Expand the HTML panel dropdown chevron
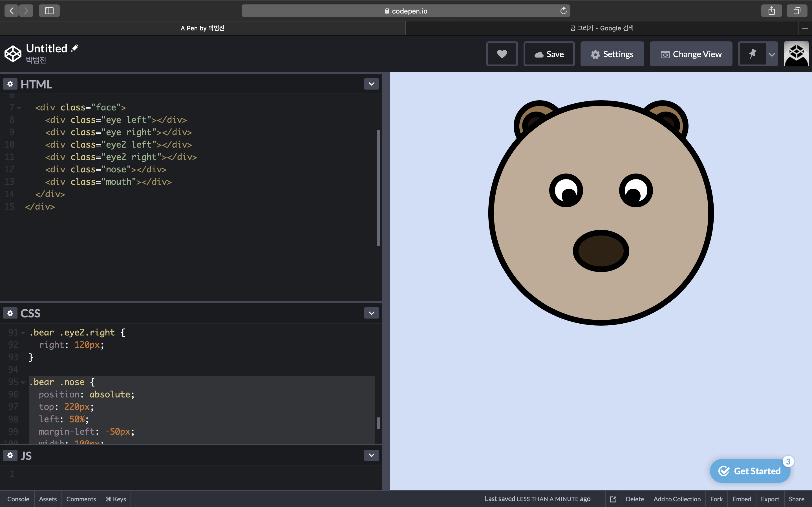This screenshot has height=507, width=812. (x=371, y=84)
